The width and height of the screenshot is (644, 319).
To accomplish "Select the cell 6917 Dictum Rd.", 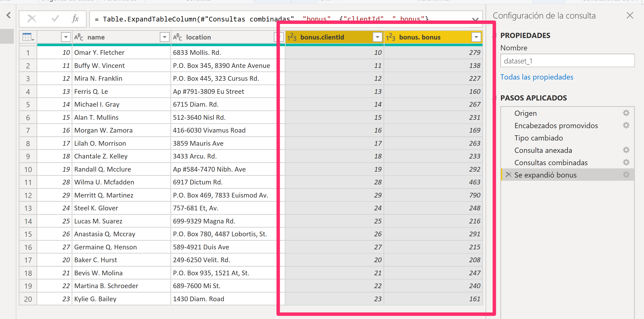I will click(228, 182).
